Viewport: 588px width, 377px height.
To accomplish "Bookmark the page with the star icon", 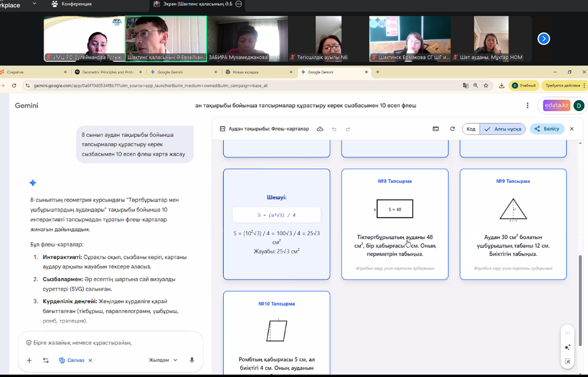I will tap(486, 85).
